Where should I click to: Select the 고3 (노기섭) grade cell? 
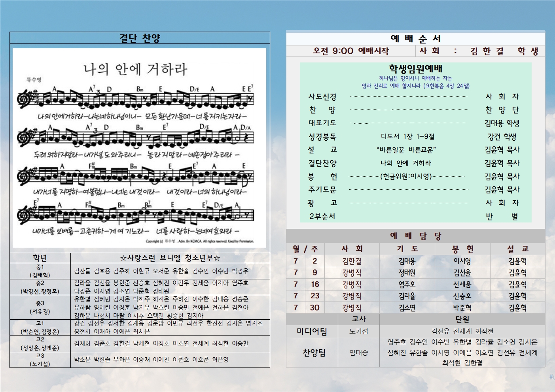pos(40,360)
